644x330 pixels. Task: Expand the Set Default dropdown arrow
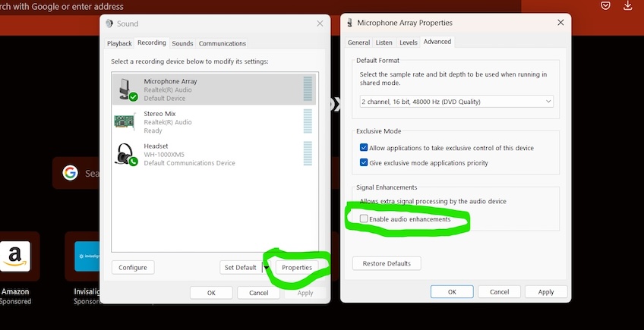tap(266, 268)
